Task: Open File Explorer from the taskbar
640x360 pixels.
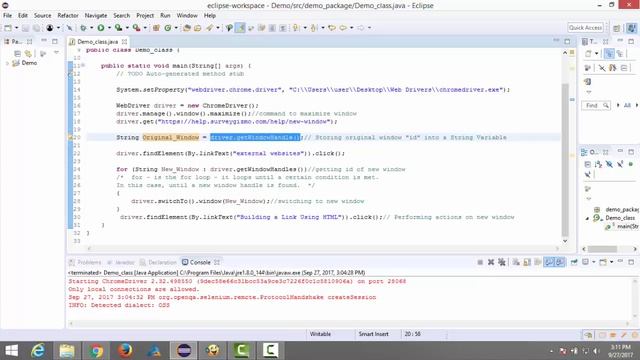Action: (67, 351)
